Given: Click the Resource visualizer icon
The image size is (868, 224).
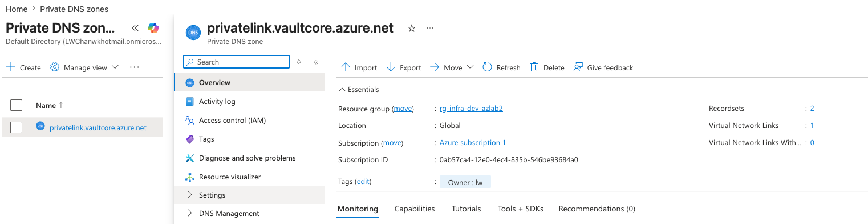Looking at the screenshot, I should pyautogui.click(x=190, y=177).
